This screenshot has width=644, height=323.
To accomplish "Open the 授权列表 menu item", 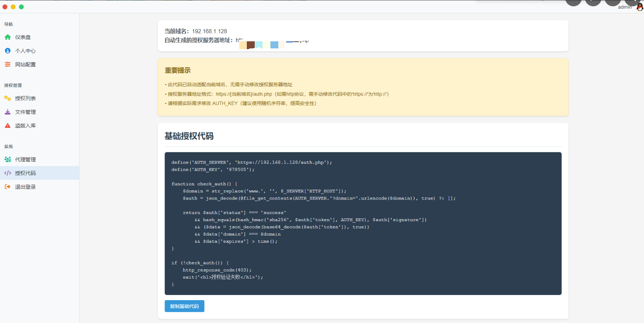I will [25, 98].
